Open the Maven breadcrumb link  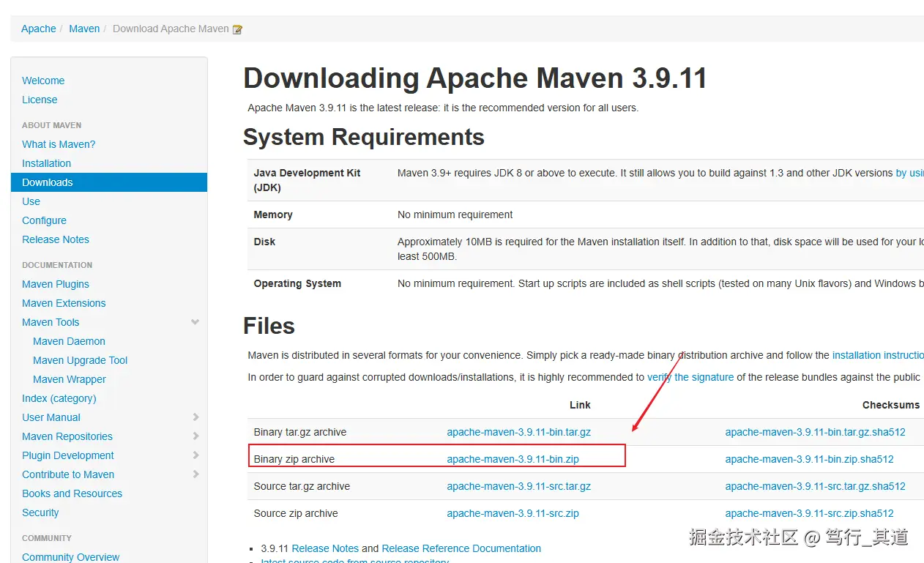pos(84,29)
